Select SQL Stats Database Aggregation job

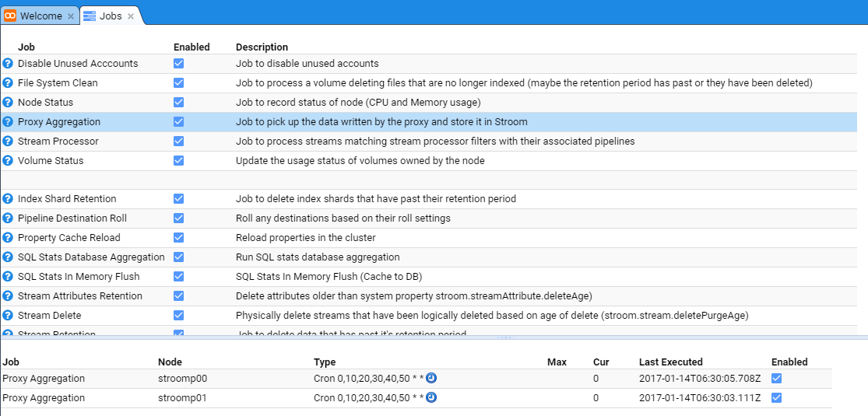(x=91, y=257)
